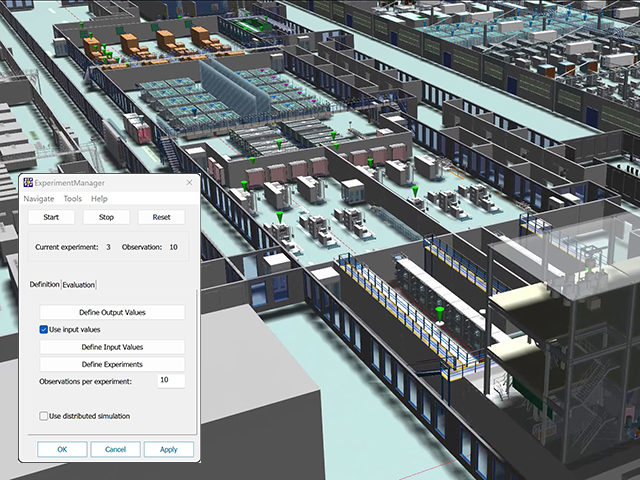Cancel the ExperimentManager dialog

point(115,450)
